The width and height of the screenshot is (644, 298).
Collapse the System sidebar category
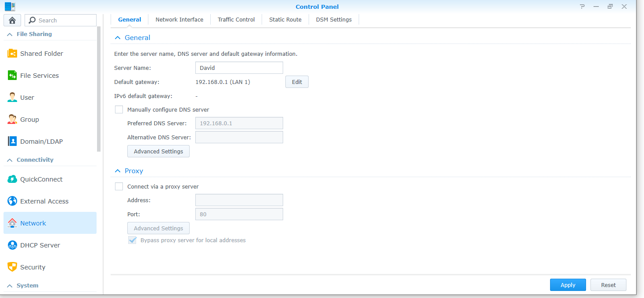click(10, 286)
